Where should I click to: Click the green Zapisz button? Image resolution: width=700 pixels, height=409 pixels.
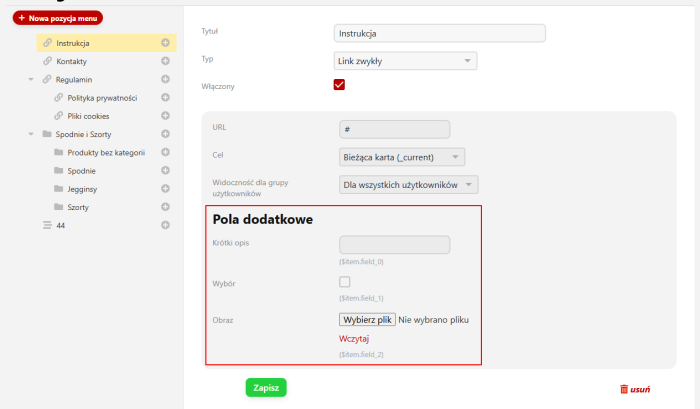[x=266, y=387]
